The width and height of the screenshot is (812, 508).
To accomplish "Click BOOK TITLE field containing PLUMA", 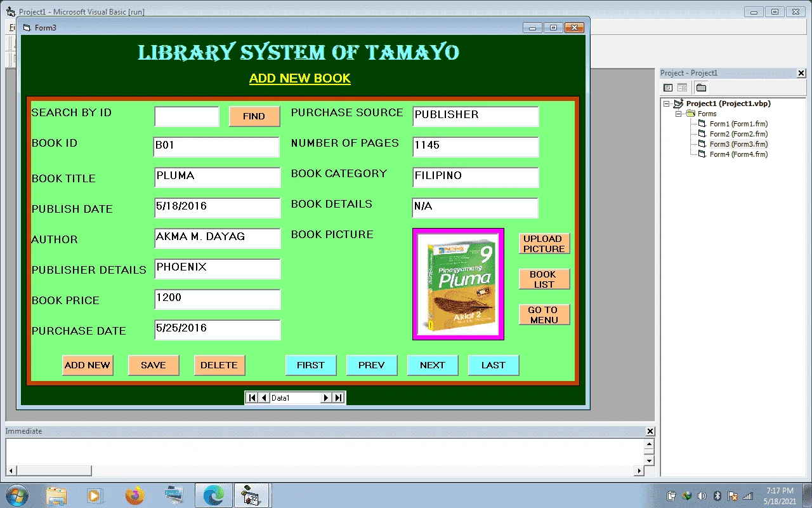I will tap(217, 177).
